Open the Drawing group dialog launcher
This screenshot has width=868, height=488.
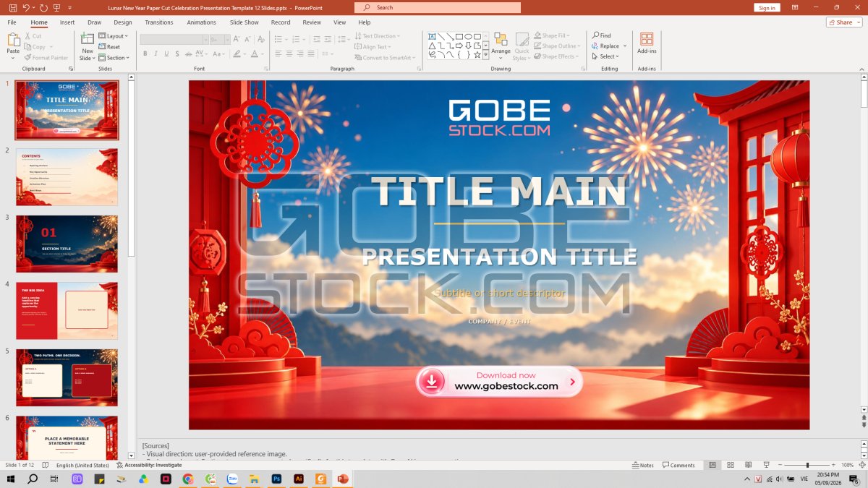[x=583, y=69]
